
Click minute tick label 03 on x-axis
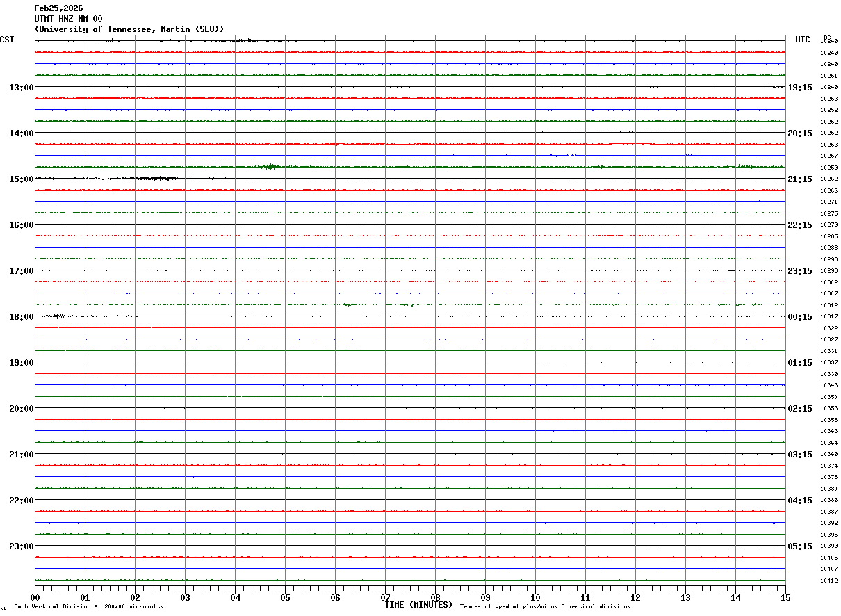tap(185, 597)
